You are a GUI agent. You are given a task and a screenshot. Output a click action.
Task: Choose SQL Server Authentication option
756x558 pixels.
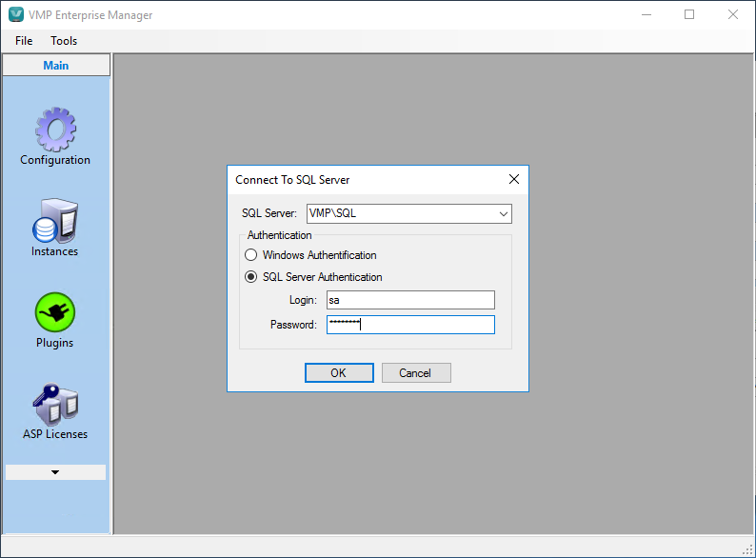(x=251, y=277)
